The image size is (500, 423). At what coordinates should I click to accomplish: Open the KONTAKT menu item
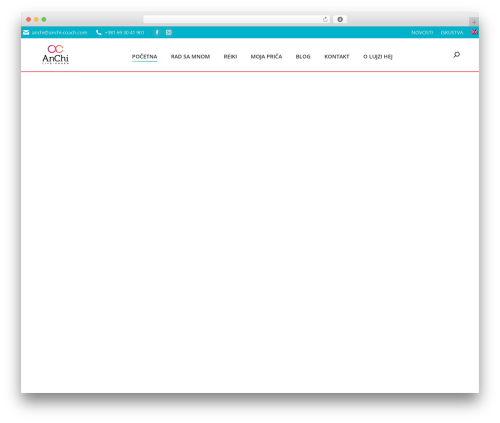pyautogui.click(x=337, y=57)
